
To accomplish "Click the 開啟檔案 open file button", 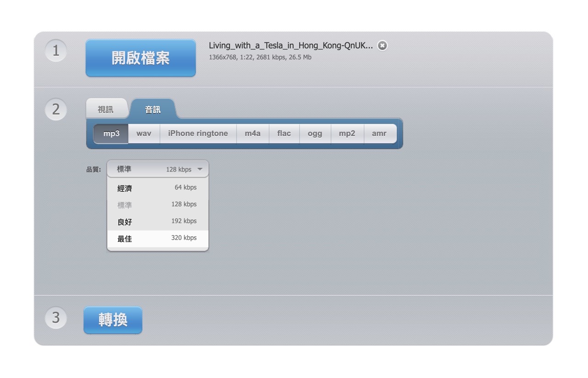I will (x=141, y=58).
